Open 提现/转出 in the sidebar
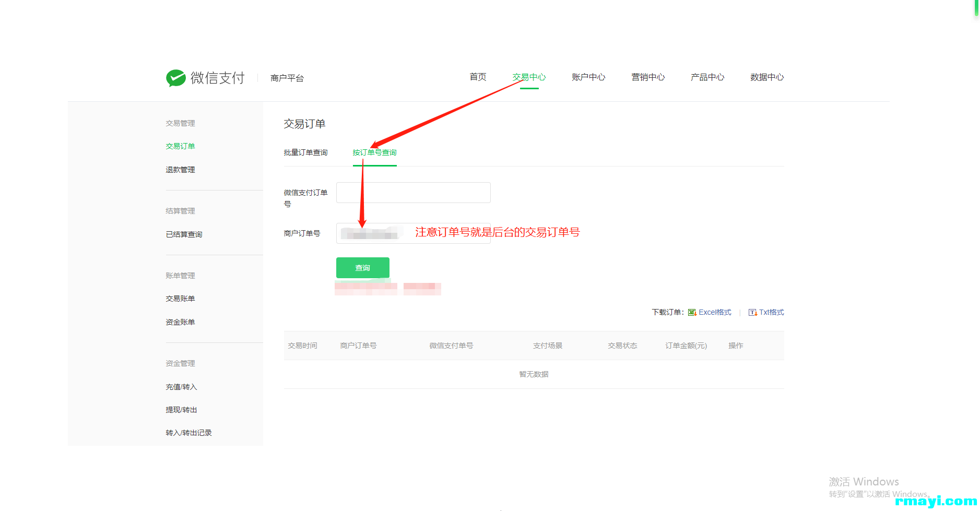The width and height of the screenshot is (980, 511). pos(181,410)
